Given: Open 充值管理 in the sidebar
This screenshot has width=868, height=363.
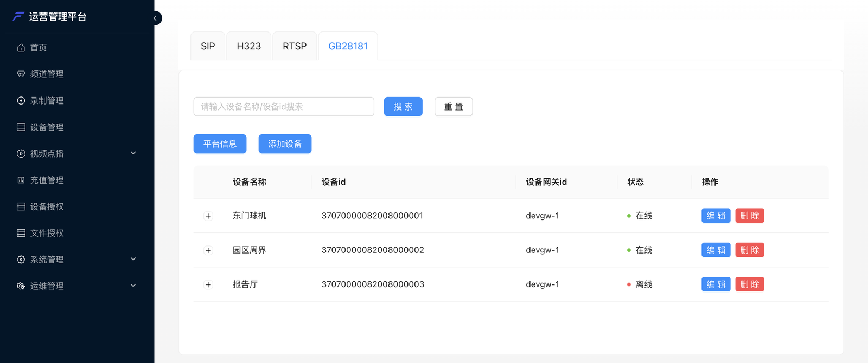Looking at the screenshot, I should [77, 180].
